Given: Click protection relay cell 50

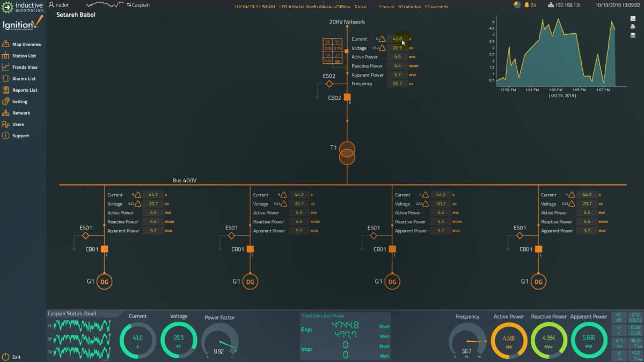Looking at the screenshot, I should coord(327,42).
